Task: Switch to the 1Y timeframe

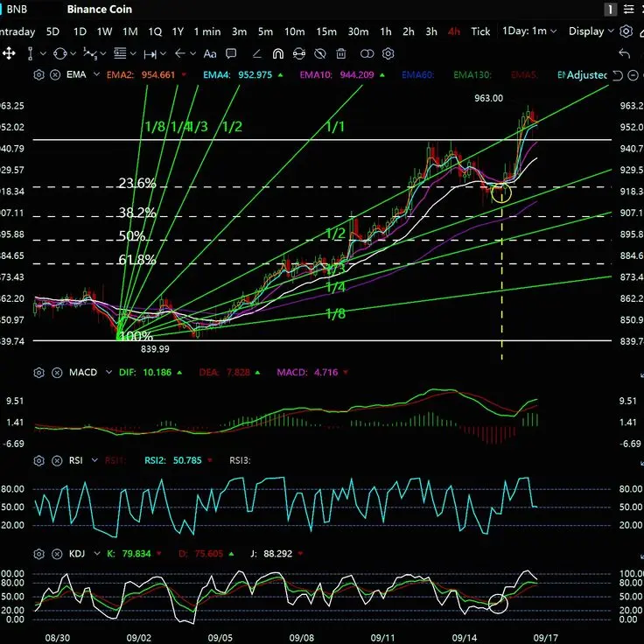Action: 178,31
